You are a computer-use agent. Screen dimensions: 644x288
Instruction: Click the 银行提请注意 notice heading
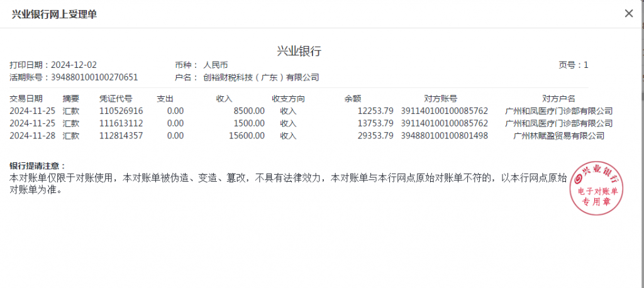click(x=38, y=166)
